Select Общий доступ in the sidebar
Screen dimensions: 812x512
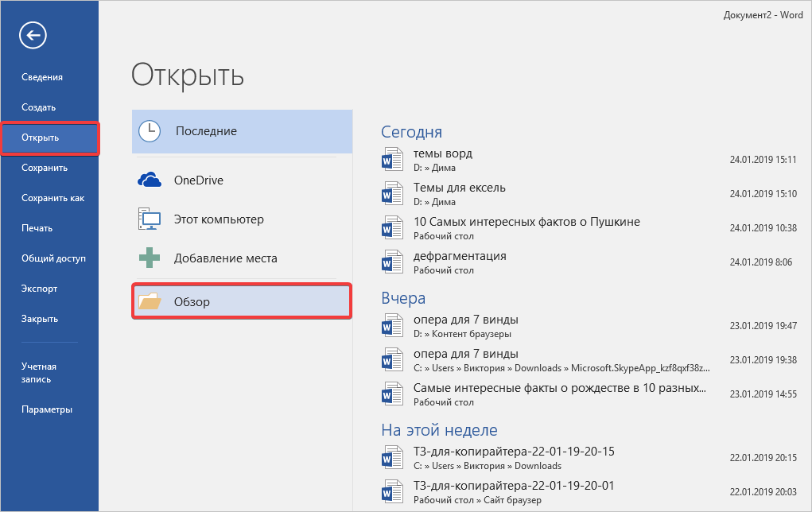coord(53,258)
